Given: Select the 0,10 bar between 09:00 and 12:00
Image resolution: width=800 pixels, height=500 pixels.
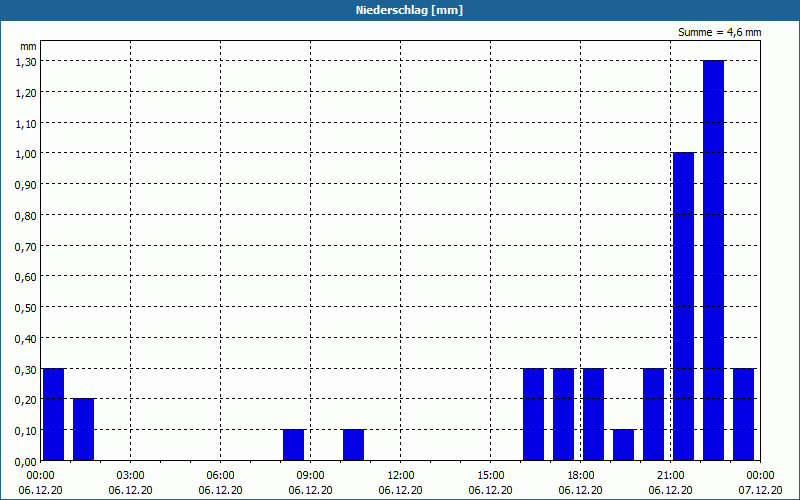Looking at the screenshot, I should tap(354, 445).
